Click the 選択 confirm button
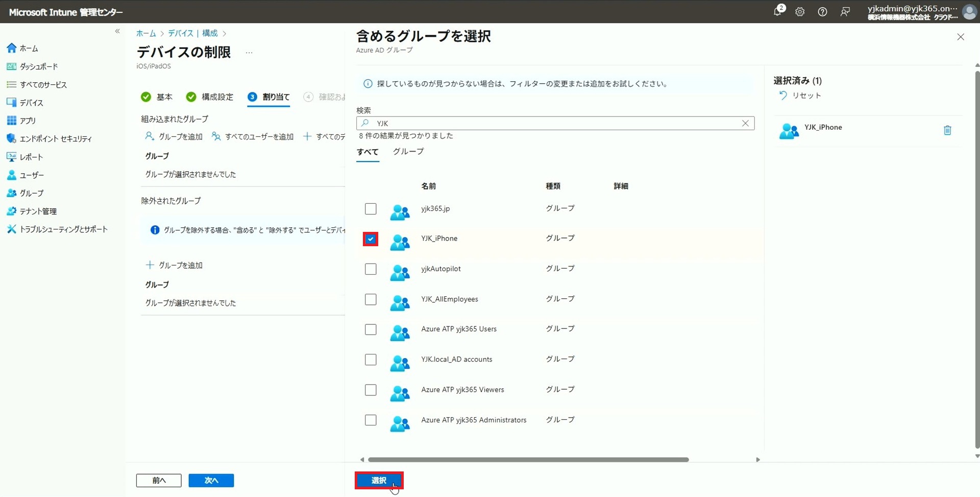Viewport: 980px width, 497px height. pyautogui.click(x=379, y=480)
